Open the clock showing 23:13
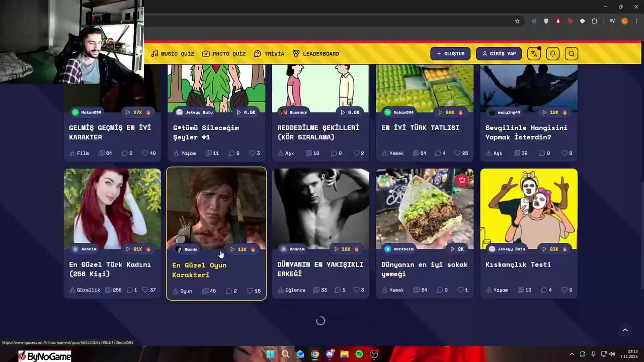The height and width of the screenshot is (362, 644). (629, 354)
